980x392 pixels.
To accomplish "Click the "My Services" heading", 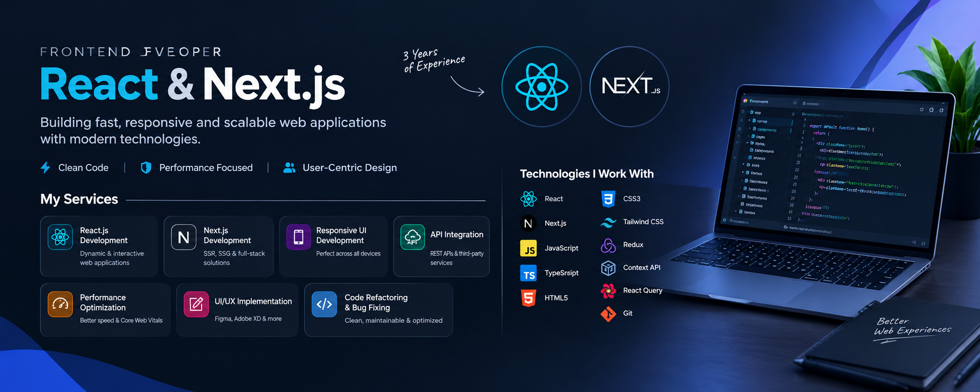I will [79, 199].
